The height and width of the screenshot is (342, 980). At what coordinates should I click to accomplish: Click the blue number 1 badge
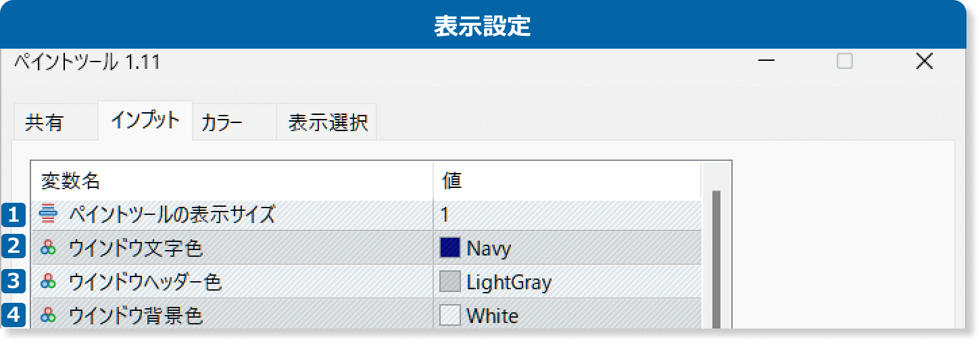[14, 215]
